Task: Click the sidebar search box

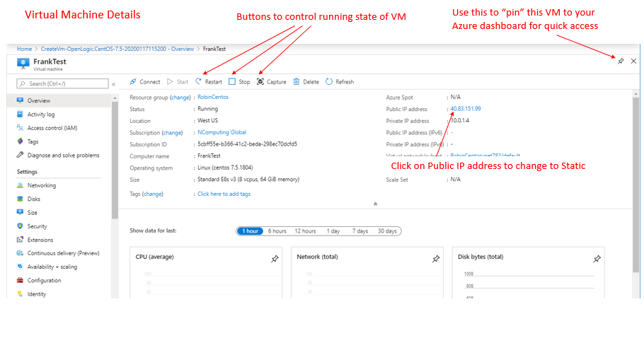Action: point(62,83)
